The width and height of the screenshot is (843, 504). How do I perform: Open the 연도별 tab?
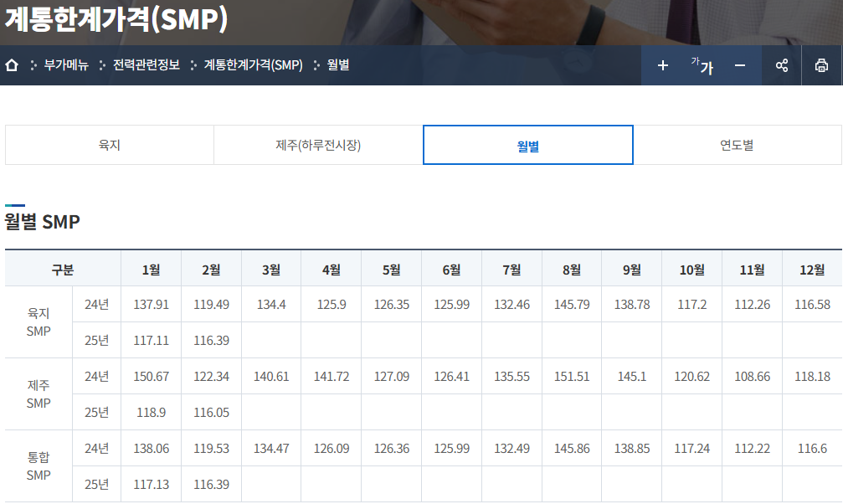tap(737, 145)
